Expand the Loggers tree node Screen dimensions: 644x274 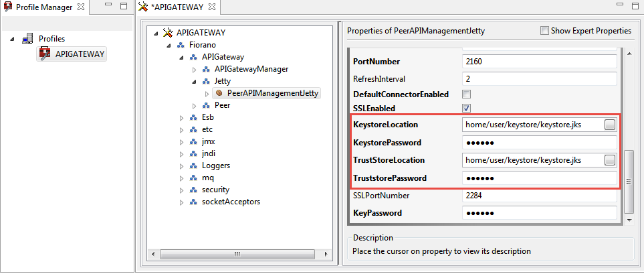(x=182, y=165)
